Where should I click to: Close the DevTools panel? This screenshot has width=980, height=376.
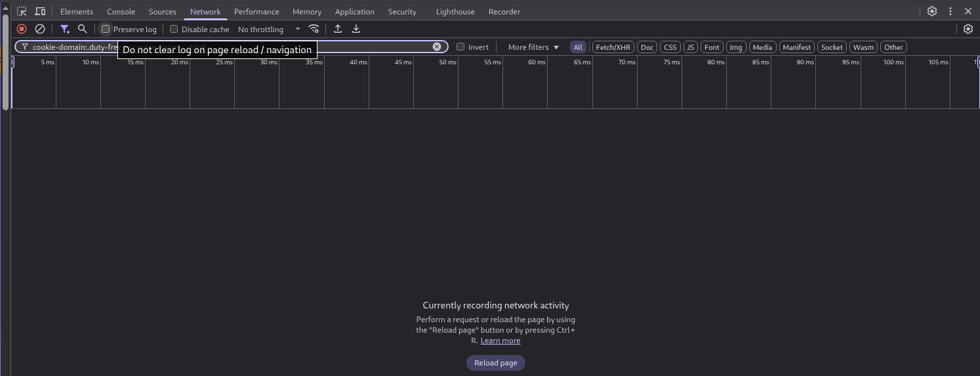(x=968, y=11)
